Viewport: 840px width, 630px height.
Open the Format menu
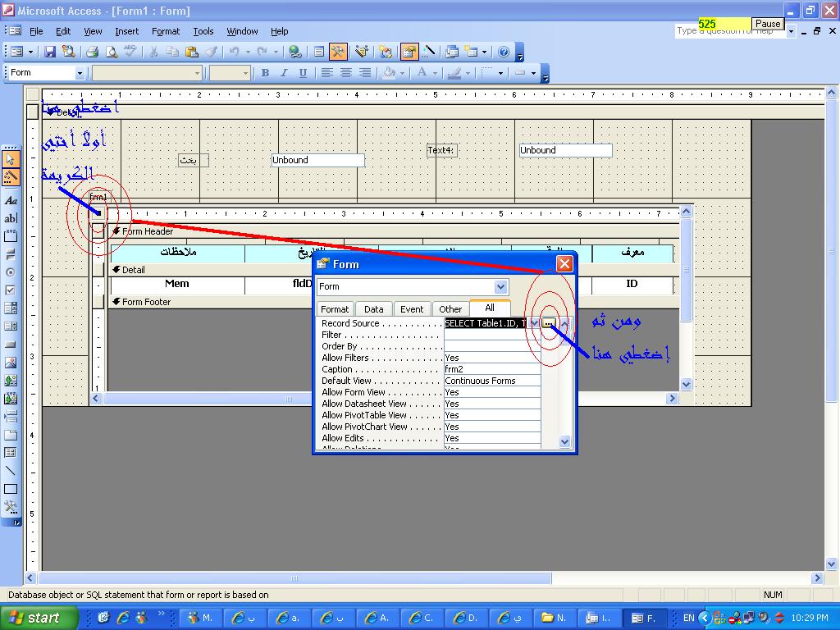[166, 31]
